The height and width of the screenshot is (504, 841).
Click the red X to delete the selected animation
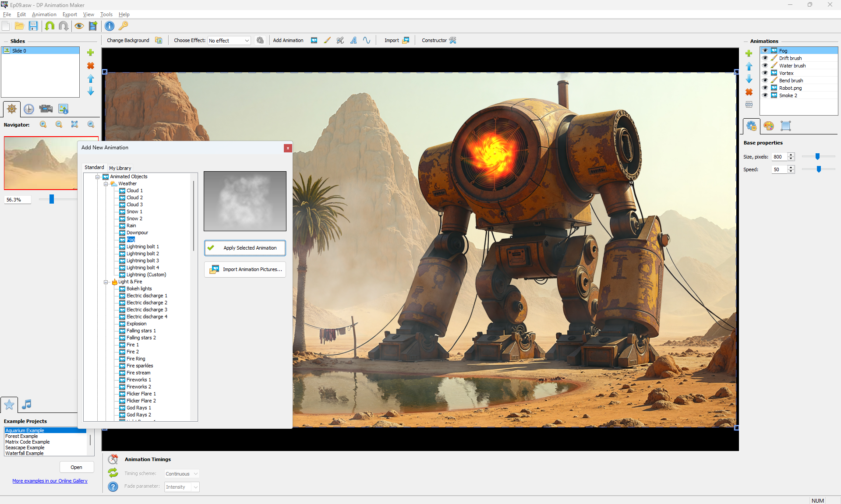[749, 92]
